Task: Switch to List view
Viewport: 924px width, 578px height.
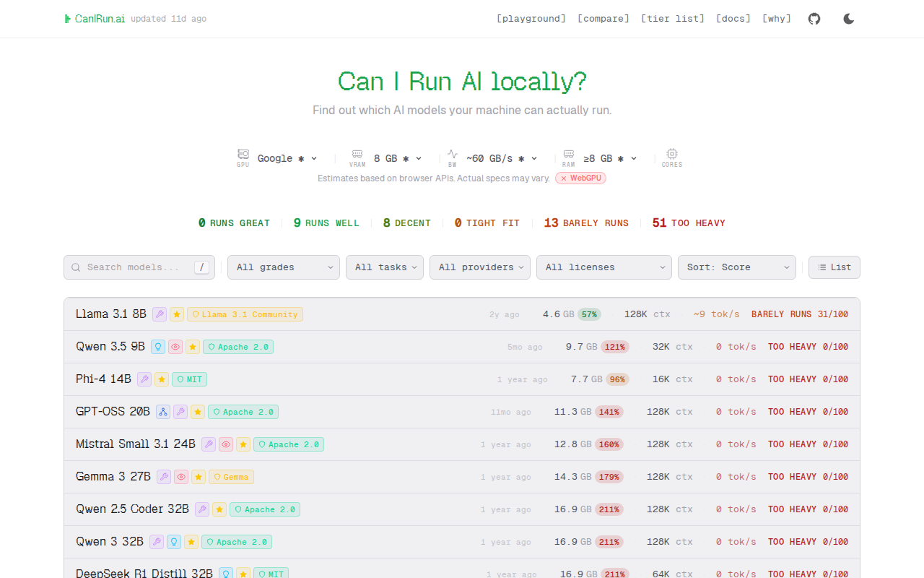Action: (x=834, y=267)
